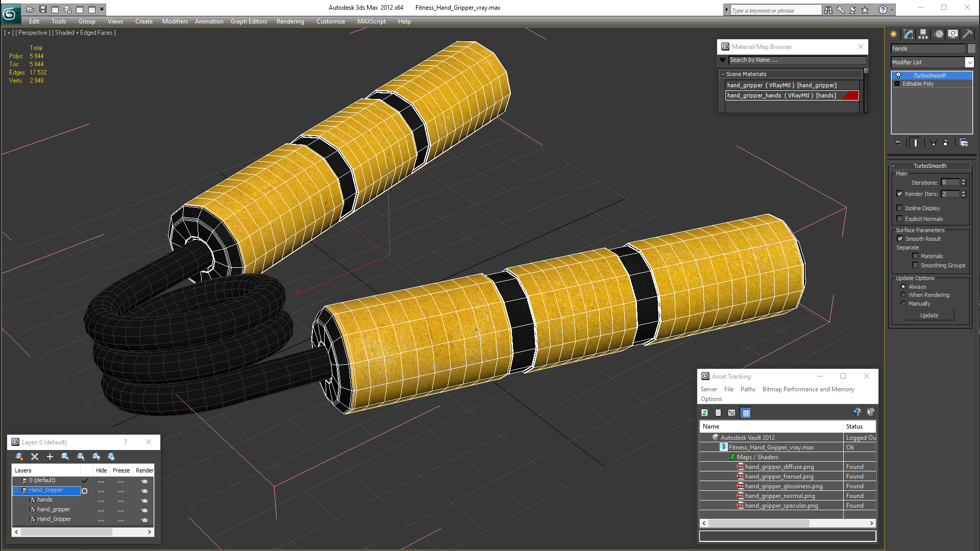Open the Modifier List dropdown
The image size is (980, 551).
coord(969,62)
